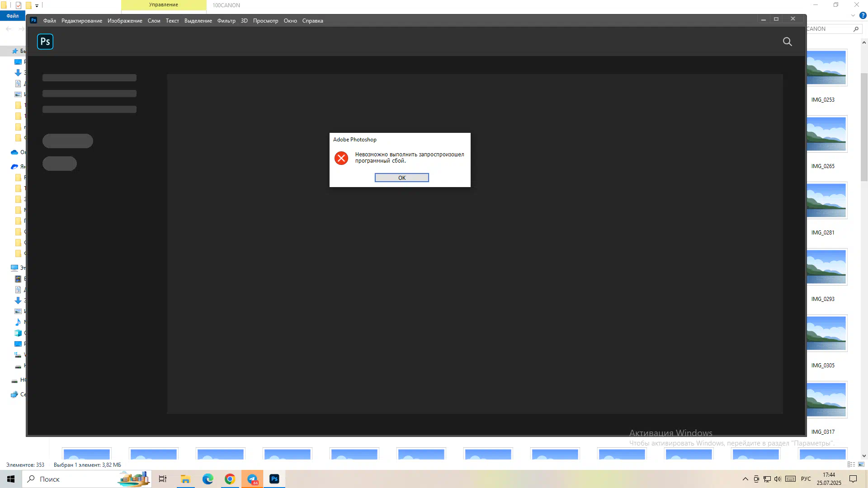868x488 pixels.
Task: Switch to the Управление tab in Explorer
Action: point(164,5)
